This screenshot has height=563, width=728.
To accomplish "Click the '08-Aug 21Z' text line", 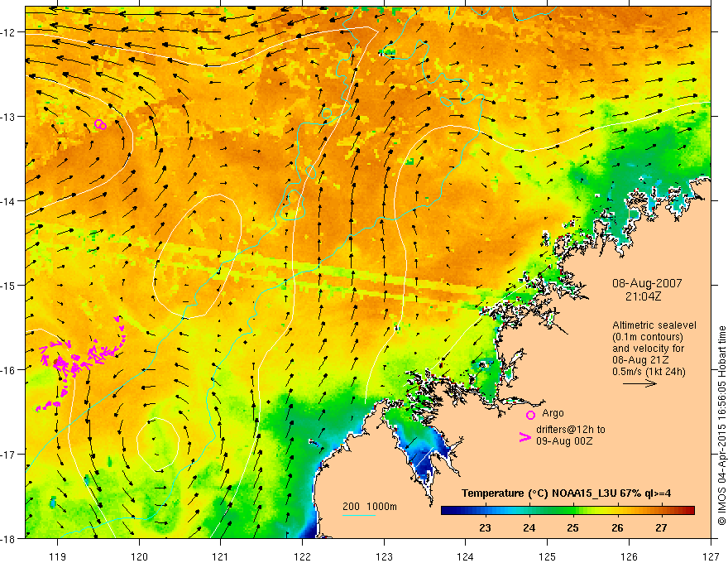I will (640, 360).
